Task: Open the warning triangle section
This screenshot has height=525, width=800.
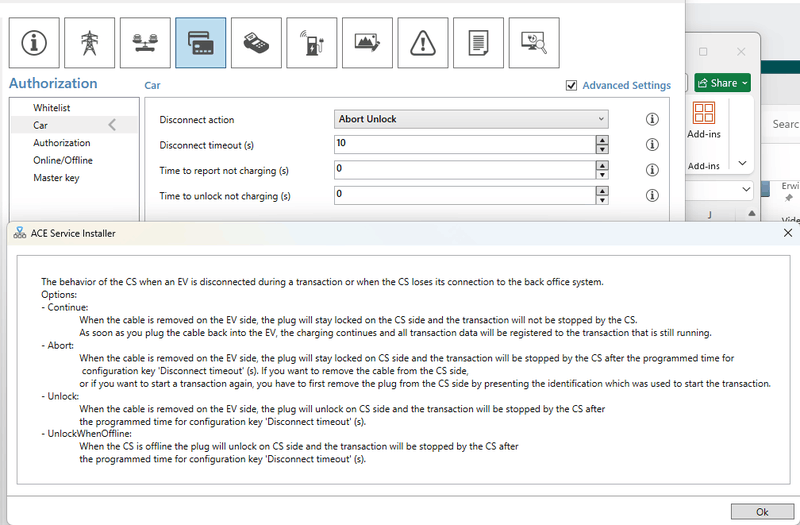Action: pyautogui.click(x=423, y=43)
